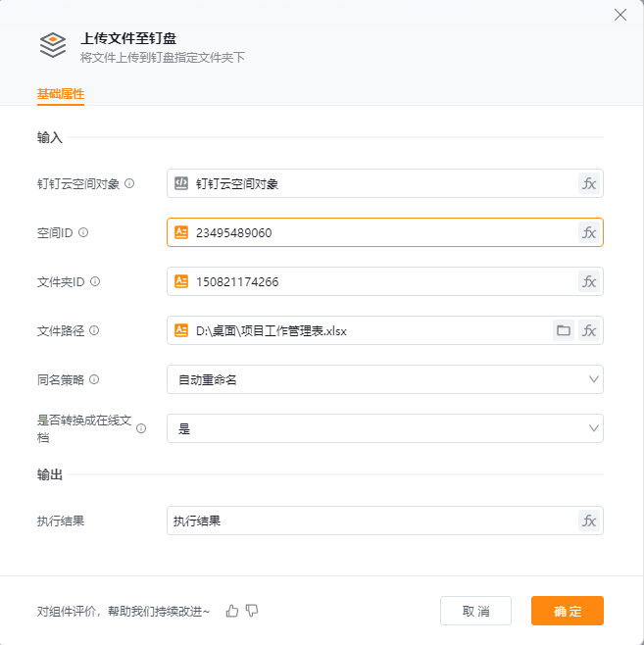Open folder browser for 文件路径
Viewport: 644px width, 645px height.
click(564, 330)
